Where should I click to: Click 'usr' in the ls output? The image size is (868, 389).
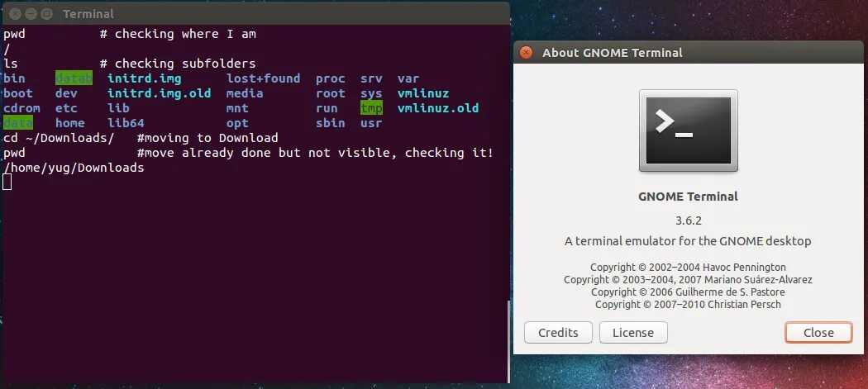(371, 123)
